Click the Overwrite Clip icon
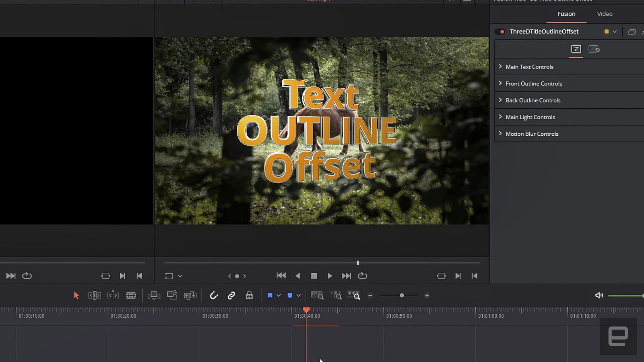The width and height of the screenshot is (644, 362). click(x=172, y=295)
